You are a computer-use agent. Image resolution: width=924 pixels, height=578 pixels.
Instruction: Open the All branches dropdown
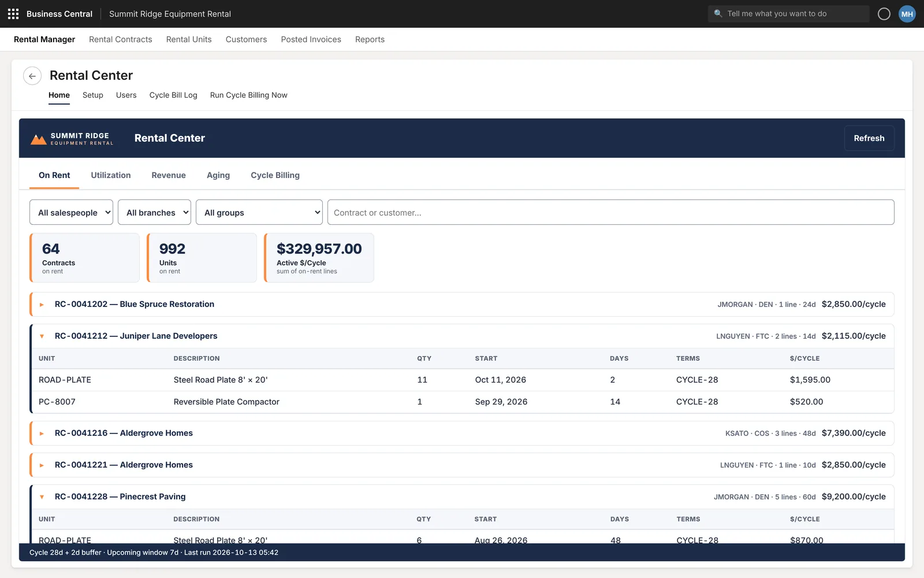coord(154,212)
